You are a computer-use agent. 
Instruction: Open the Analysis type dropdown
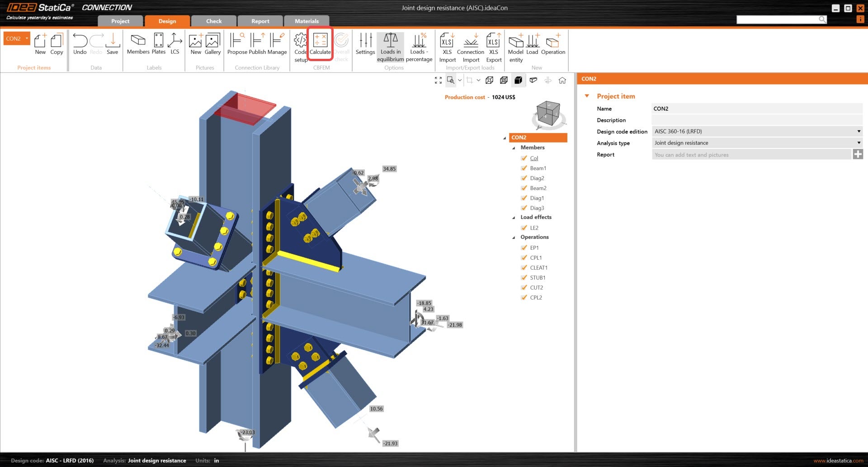pos(757,143)
